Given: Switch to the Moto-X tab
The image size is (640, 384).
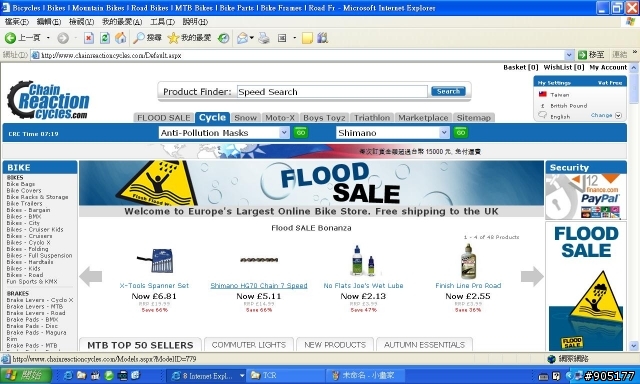Looking at the screenshot, I should pyautogui.click(x=280, y=118).
